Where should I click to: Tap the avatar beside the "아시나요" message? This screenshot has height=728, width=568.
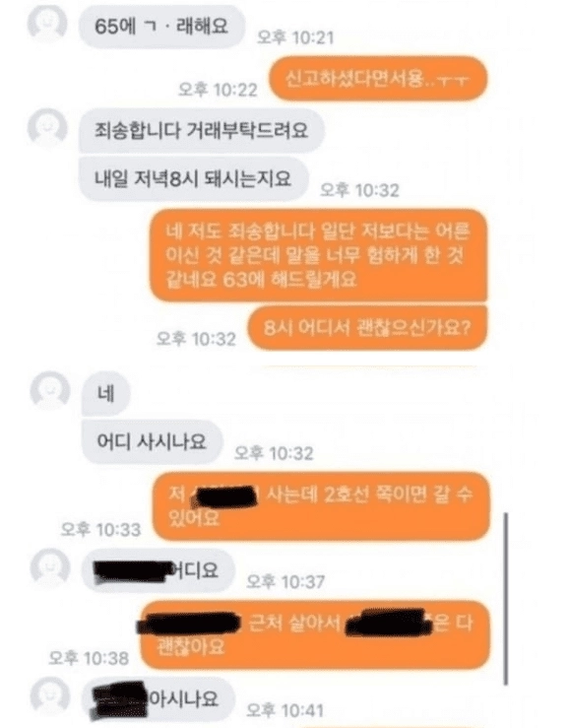50,695
